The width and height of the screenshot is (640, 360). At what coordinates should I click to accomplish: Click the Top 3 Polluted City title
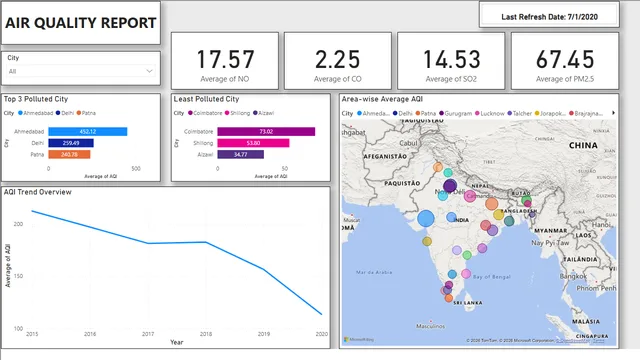36,99
